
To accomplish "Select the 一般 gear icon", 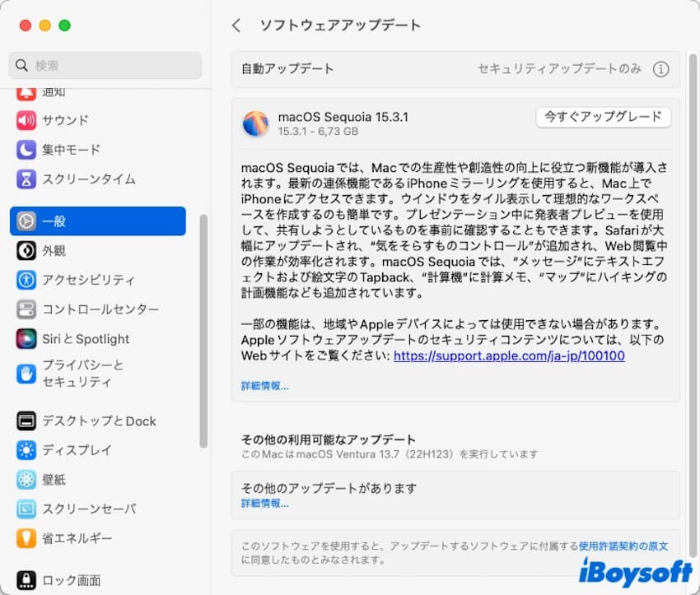I will point(26,221).
